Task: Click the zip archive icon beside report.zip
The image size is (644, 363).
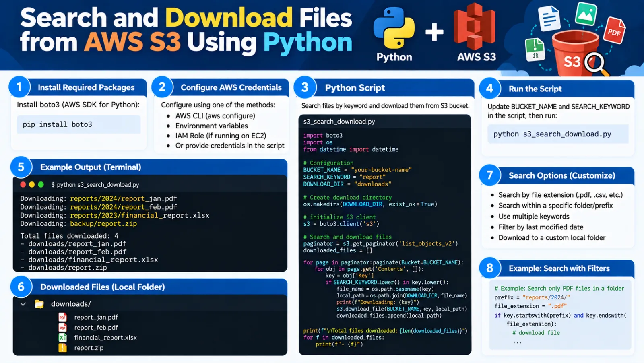Action: click(x=62, y=348)
